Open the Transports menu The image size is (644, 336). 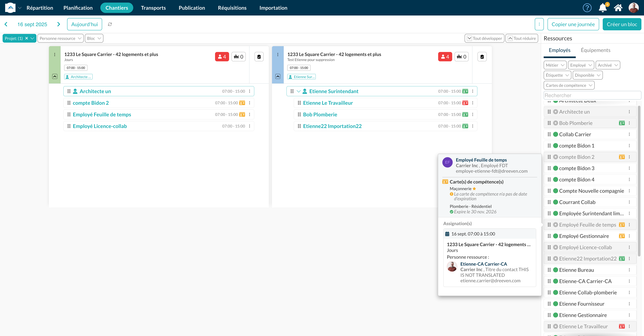point(153,8)
